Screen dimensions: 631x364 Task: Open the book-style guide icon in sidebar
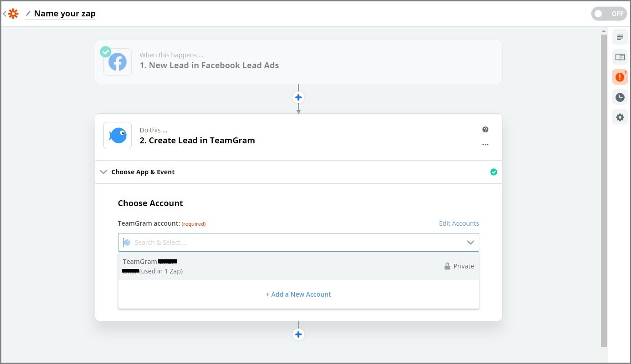(x=620, y=57)
